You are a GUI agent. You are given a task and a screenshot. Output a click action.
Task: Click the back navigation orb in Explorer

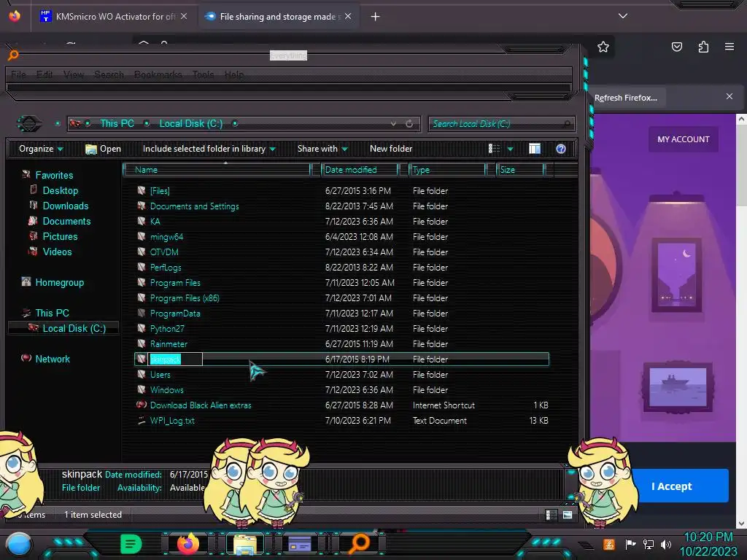[29, 124]
